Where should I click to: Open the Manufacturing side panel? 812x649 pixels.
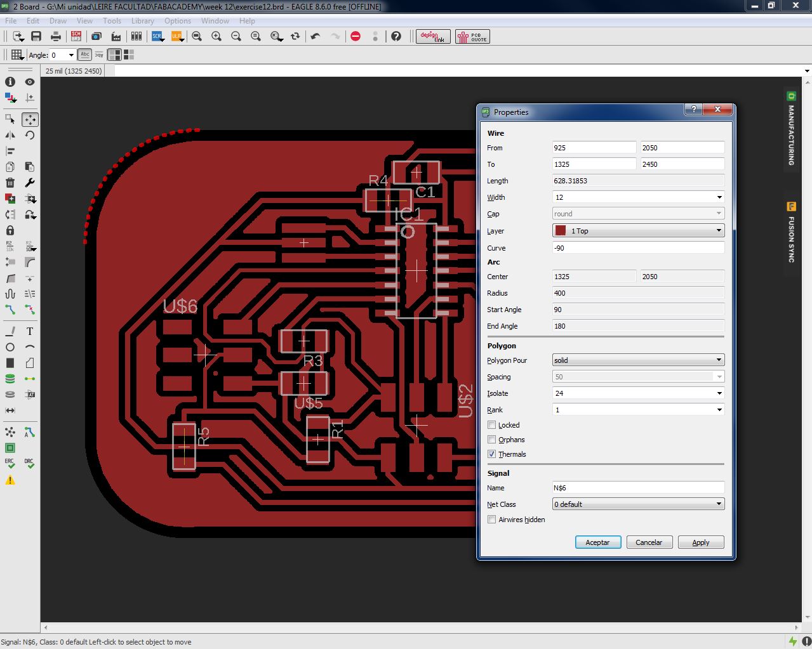click(x=791, y=129)
